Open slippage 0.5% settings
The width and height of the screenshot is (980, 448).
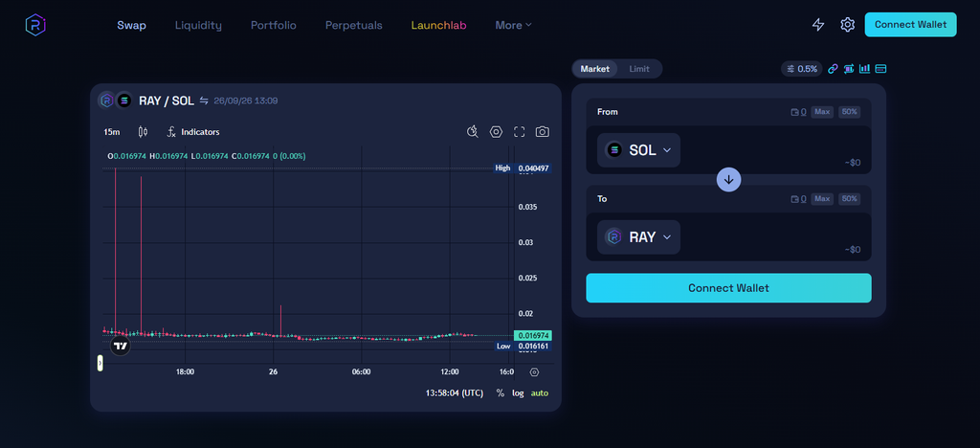[802, 69]
